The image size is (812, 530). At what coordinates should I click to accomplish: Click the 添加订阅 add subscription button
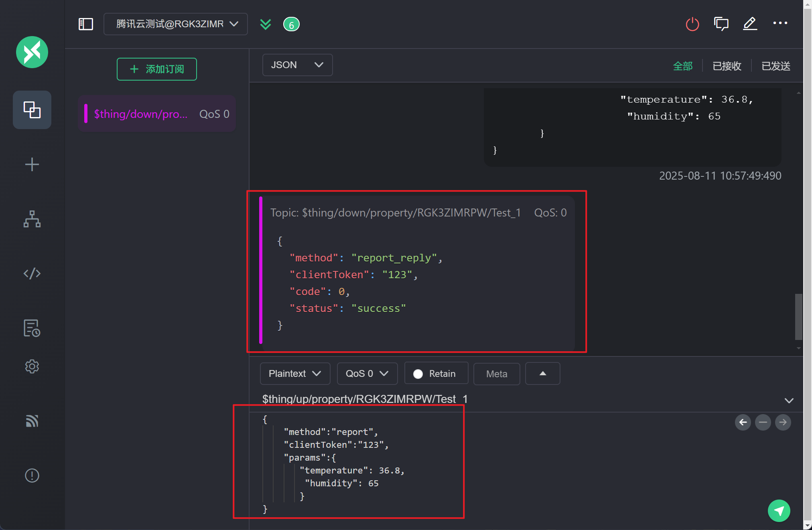[x=157, y=69]
